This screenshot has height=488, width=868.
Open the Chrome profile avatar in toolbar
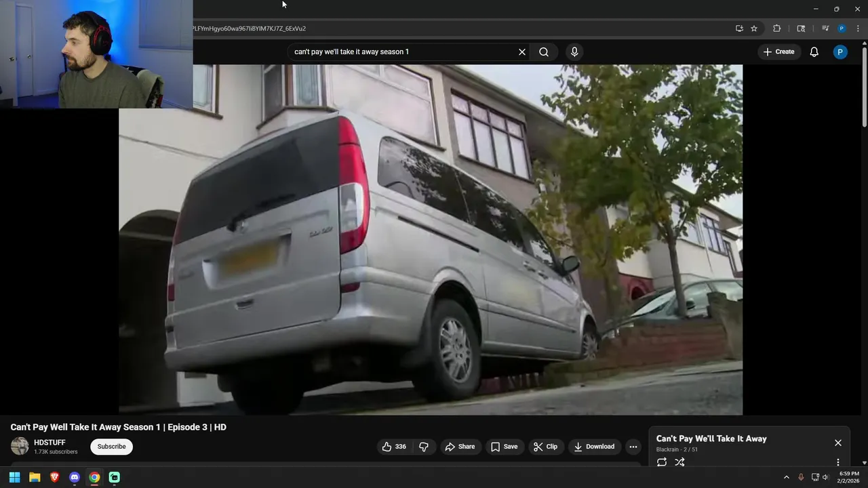point(842,28)
